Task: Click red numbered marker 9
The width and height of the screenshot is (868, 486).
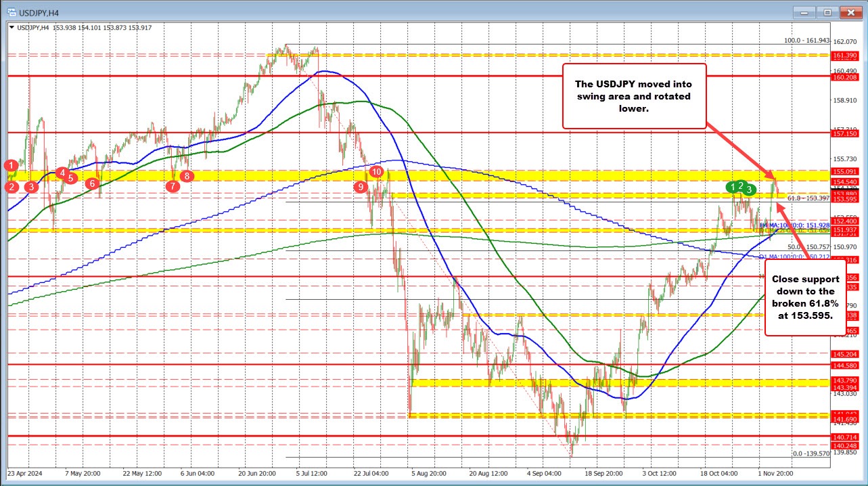Action: tap(360, 186)
